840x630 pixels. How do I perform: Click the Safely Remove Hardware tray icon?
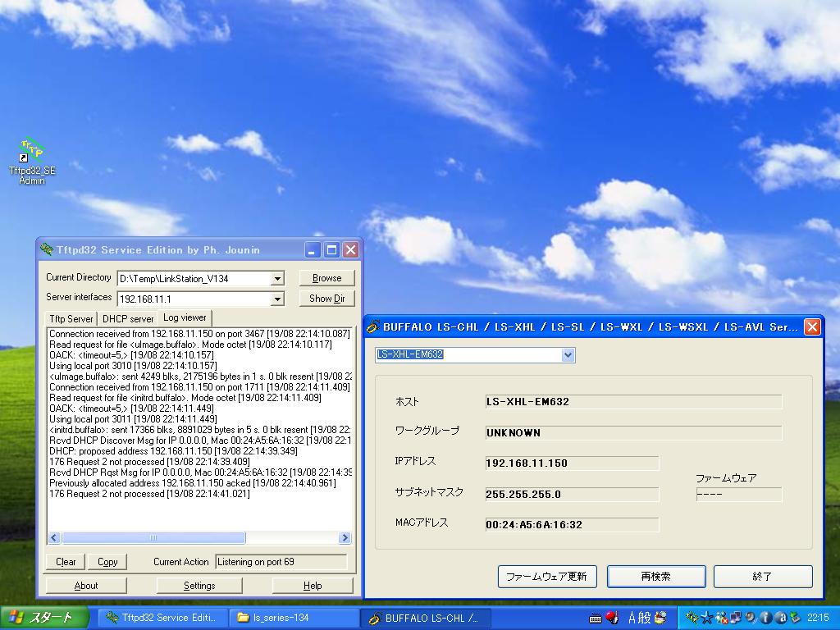point(795,618)
